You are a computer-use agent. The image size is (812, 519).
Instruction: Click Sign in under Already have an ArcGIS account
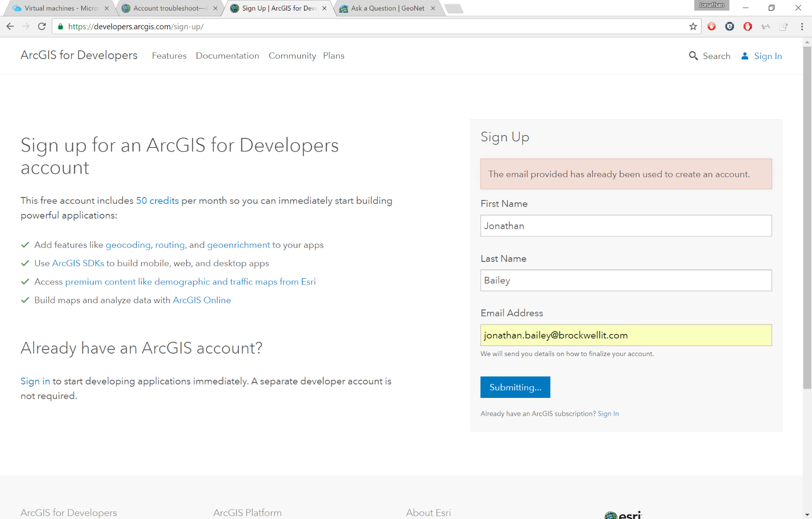click(x=35, y=381)
